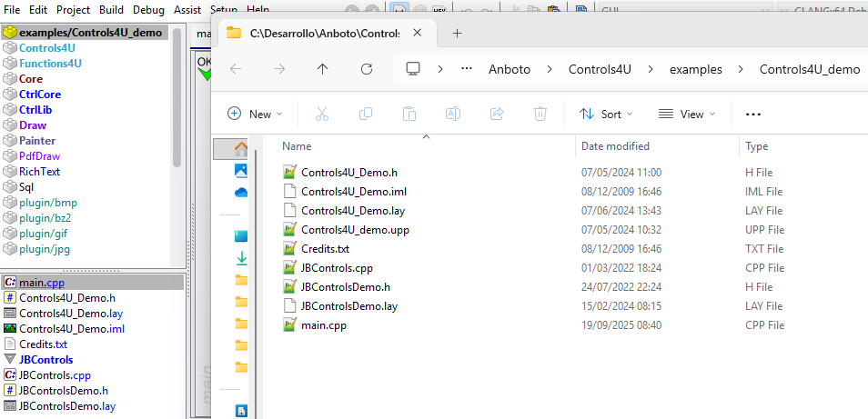Open the View dropdown menu
Image resolution: width=868 pixels, height=419 pixels.
686,114
